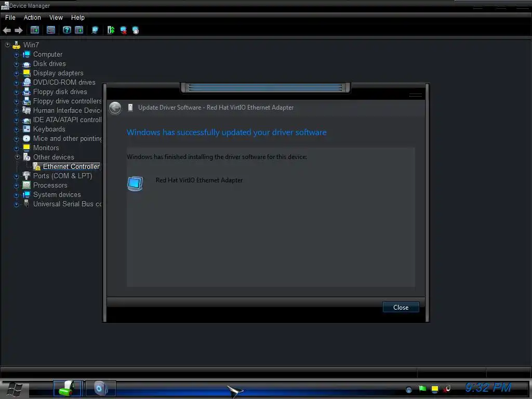Image resolution: width=532 pixels, height=399 pixels.
Task: Open the Help menu
Action: point(78,17)
